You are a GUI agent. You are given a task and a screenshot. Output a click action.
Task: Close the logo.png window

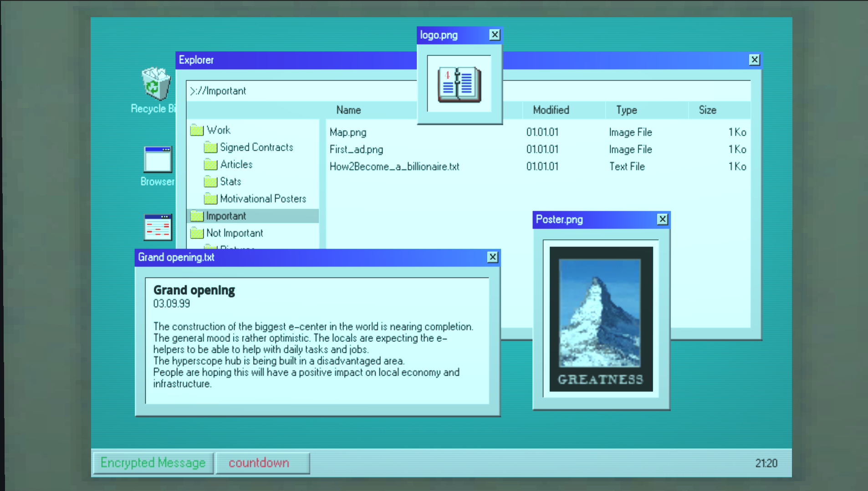coord(495,35)
